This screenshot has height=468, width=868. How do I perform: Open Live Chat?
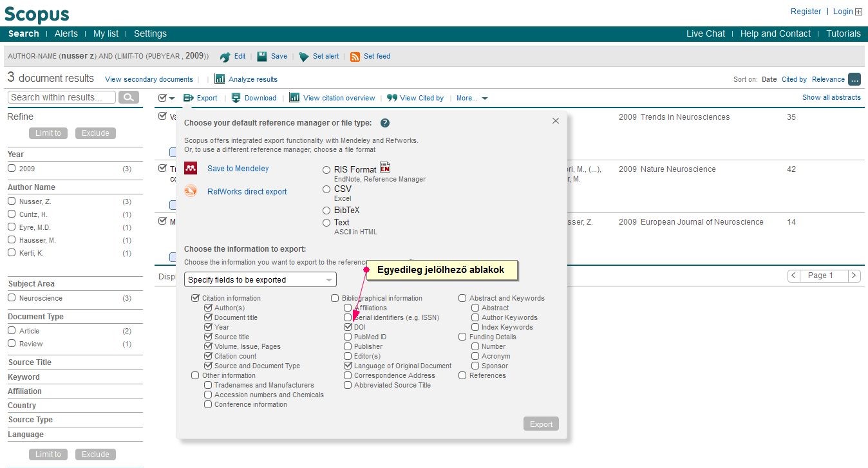[706, 33]
